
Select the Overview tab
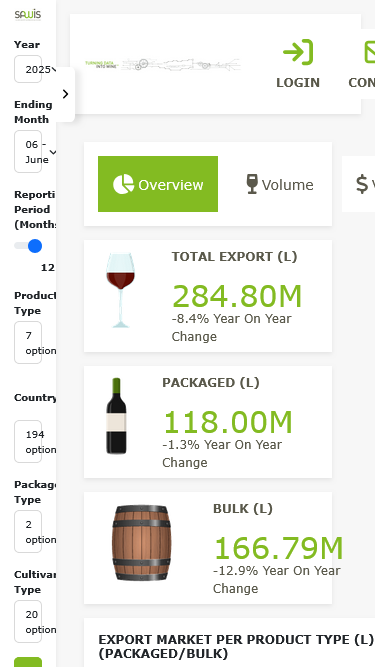pyautogui.click(x=158, y=184)
